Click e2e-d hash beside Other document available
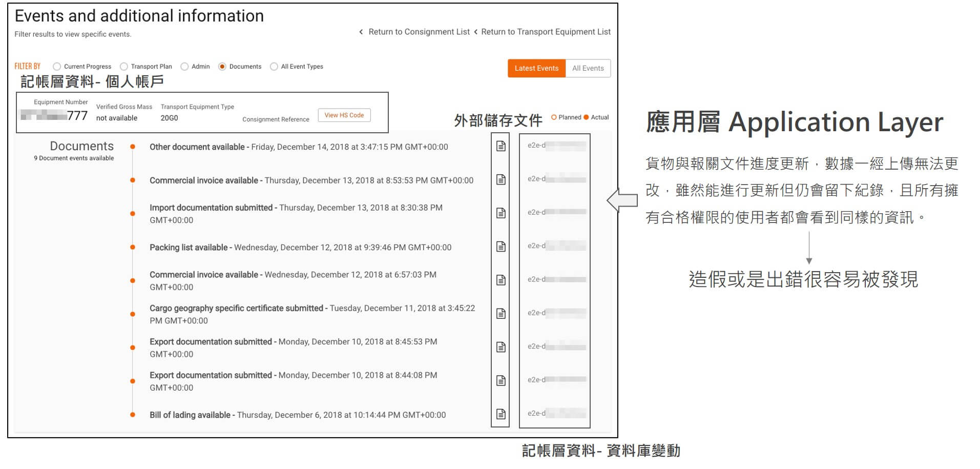The height and width of the screenshot is (469, 980). pyautogui.click(x=556, y=146)
